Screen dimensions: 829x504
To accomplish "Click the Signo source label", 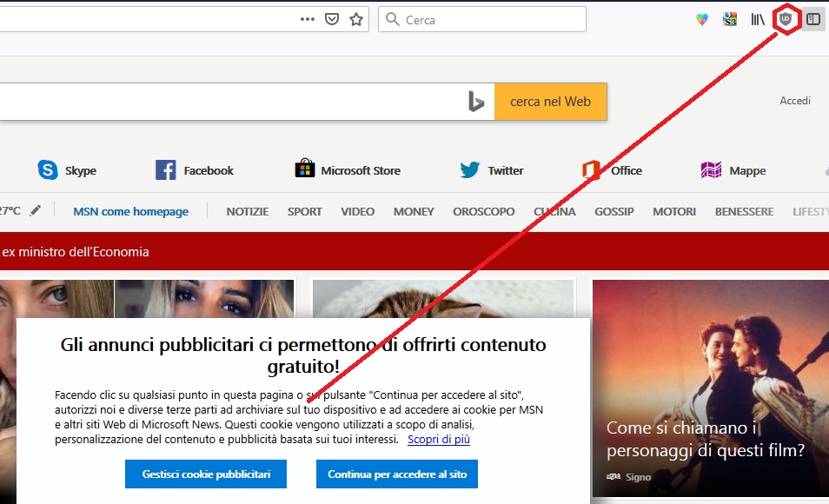I will click(638, 477).
